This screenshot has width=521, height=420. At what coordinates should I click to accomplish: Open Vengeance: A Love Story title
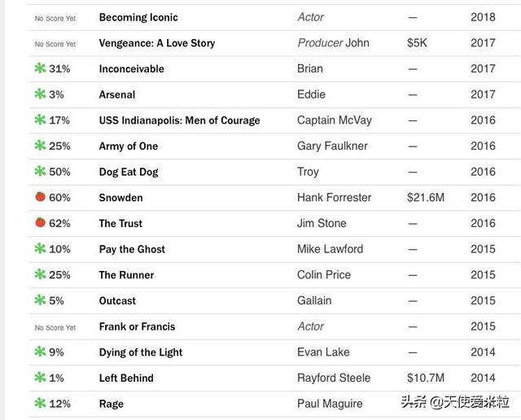coord(157,43)
